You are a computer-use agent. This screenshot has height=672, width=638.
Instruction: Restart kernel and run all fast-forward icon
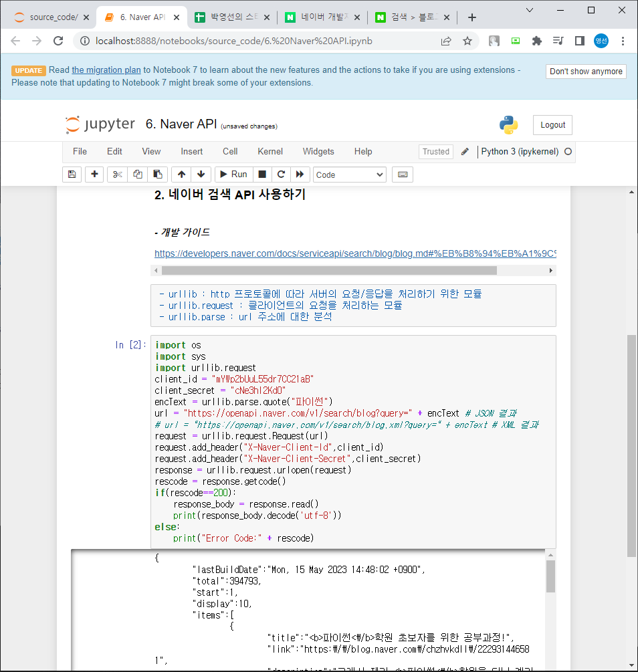click(300, 175)
